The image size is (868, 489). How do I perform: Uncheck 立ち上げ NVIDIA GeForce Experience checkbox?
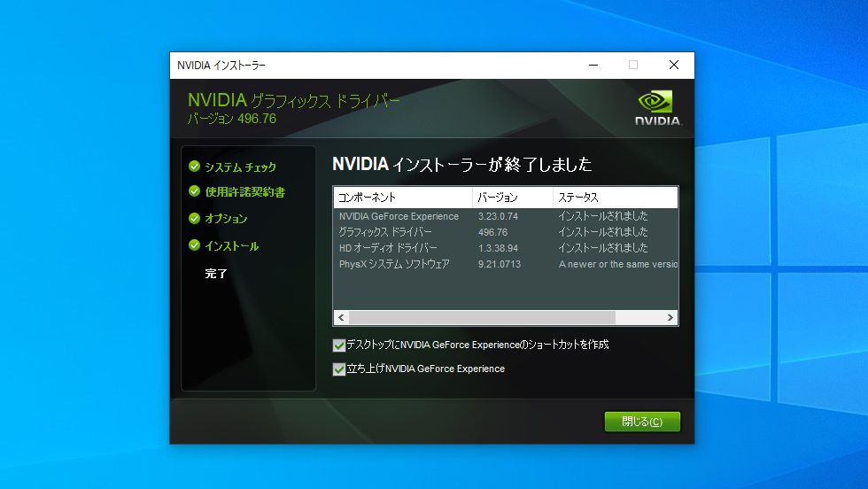pos(338,369)
